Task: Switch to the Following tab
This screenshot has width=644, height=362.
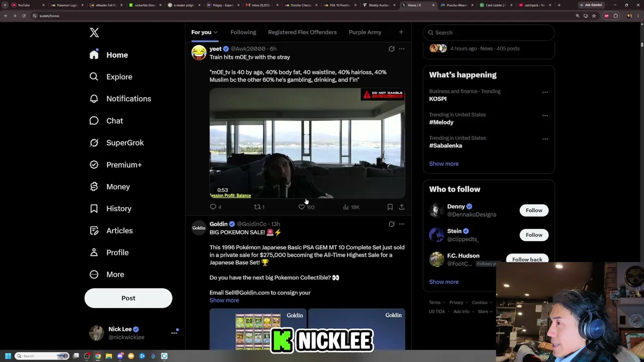Action: pyautogui.click(x=243, y=32)
